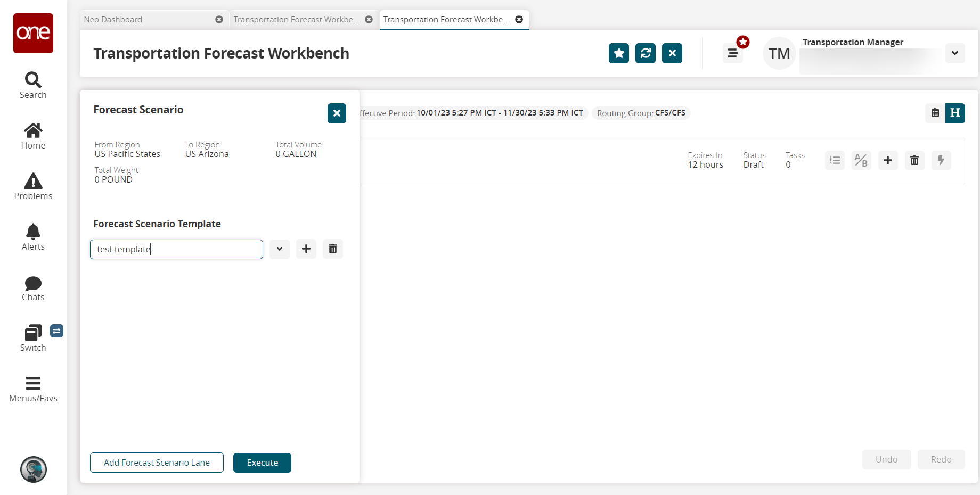Click the lightning bolt action icon

point(941,160)
